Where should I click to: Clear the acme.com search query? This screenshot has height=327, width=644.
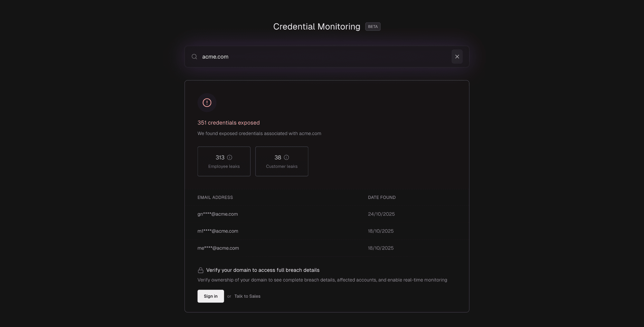457,57
